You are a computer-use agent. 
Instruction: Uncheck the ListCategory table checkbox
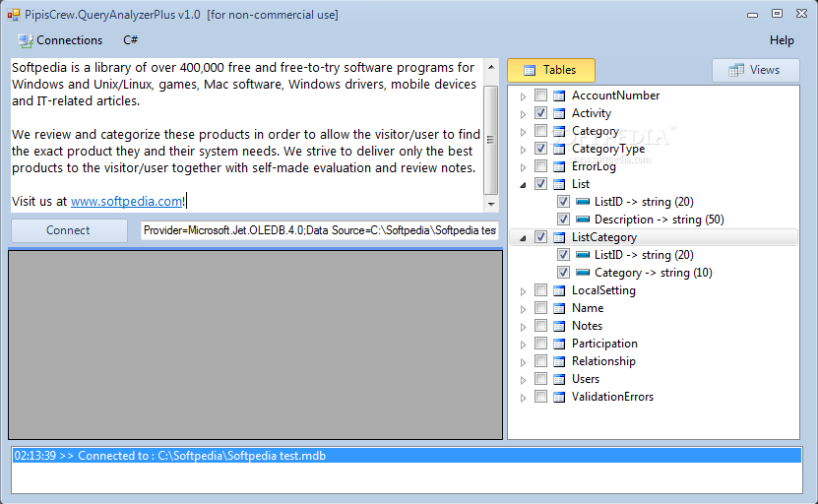(x=541, y=237)
